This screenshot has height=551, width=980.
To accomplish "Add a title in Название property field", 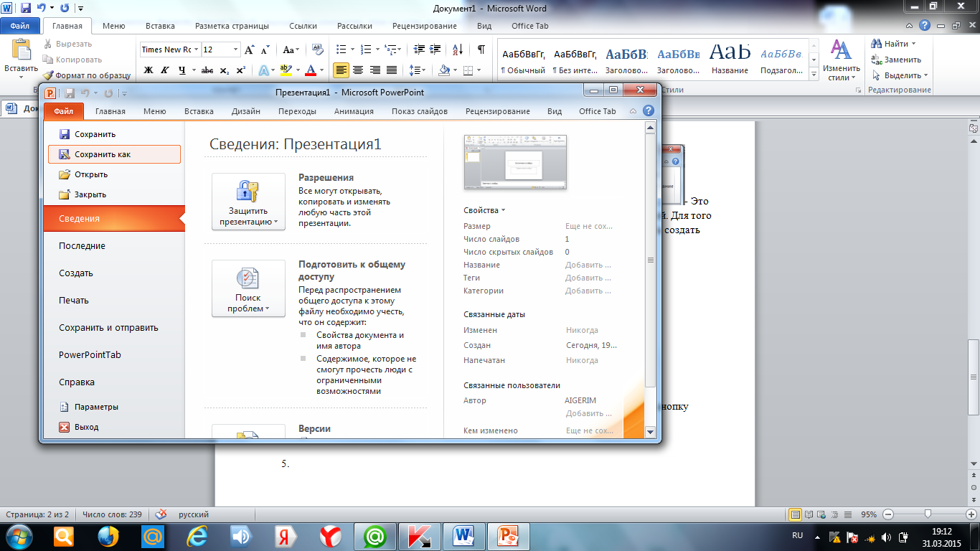I will (x=588, y=265).
